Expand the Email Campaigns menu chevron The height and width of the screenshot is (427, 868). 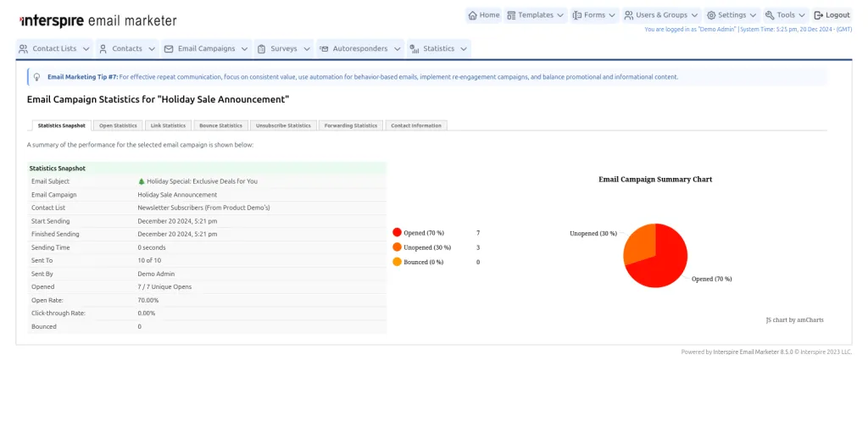tap(245, 48)
